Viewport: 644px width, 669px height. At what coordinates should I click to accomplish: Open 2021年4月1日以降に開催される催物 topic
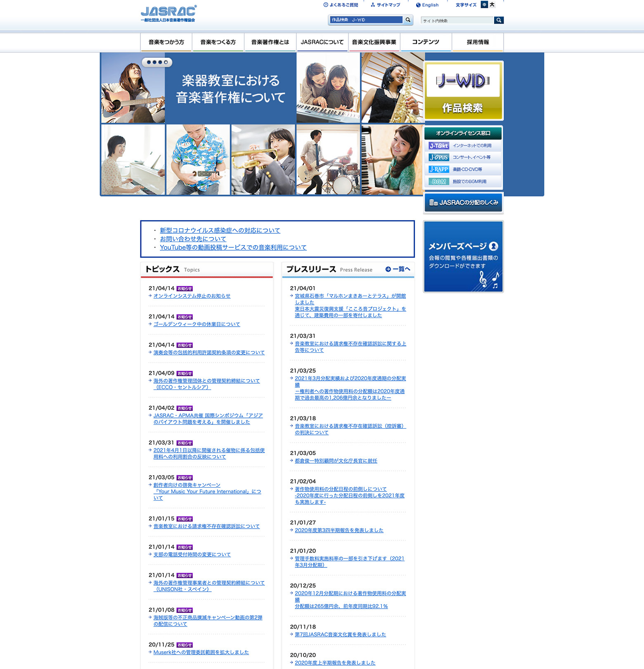pyautogui.click(x=209, y=453)
